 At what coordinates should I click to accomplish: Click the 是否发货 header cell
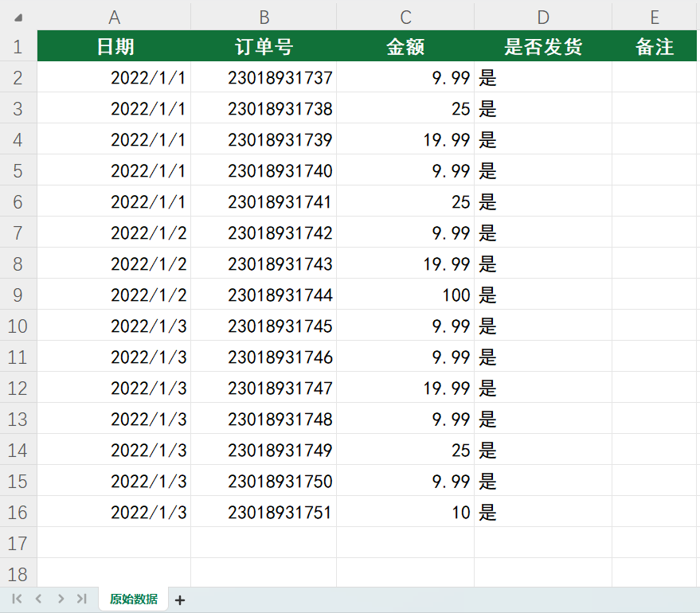click(543, 46)
